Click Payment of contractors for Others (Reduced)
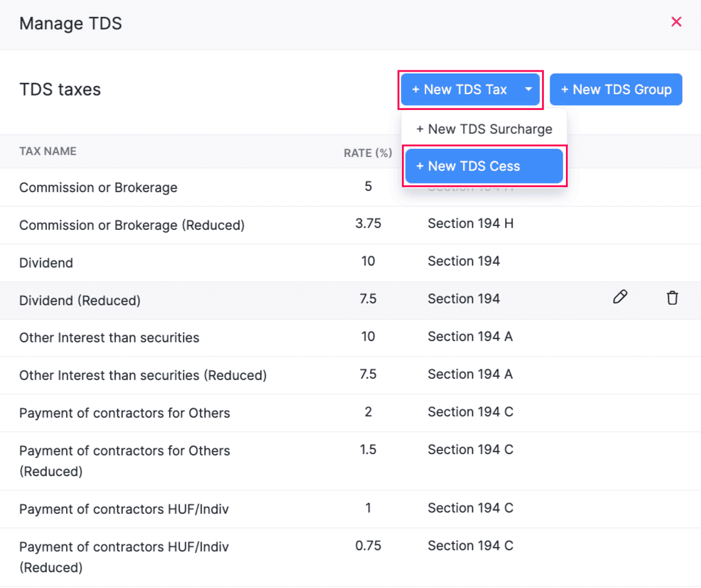This screenshot has width=701, height=588. [124, 460]
